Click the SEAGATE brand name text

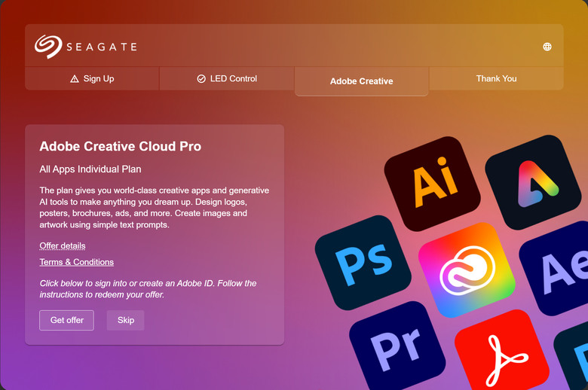(x=102, y=47)
